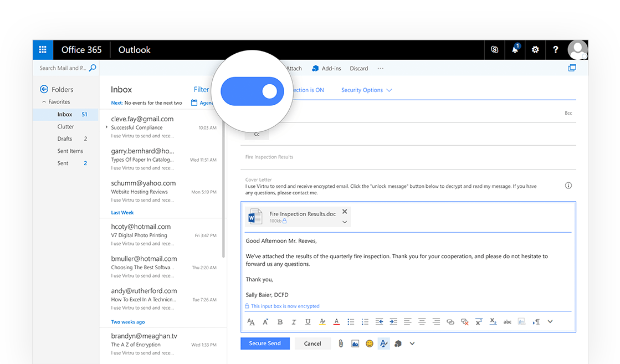Click the Fire Inspection Results subject field
This screenshot has width=620, height=364.
(408, 157)
